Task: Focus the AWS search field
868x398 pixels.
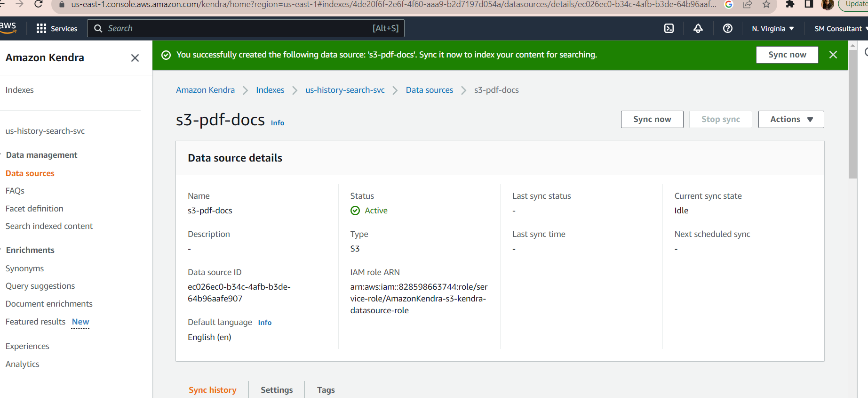Action: pyautogui.click(x=246, y=28)
